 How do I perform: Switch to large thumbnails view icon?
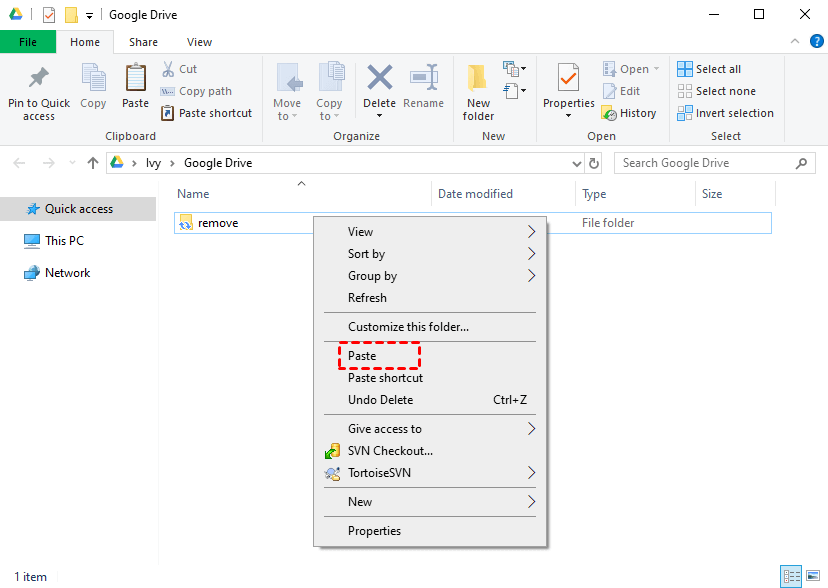(813, 576)
